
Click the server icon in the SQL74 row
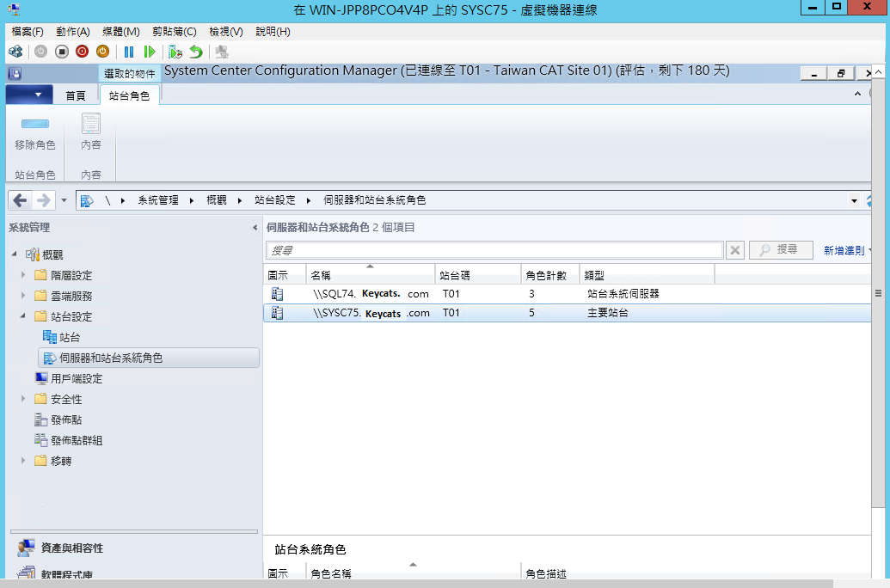click(277, 294)
